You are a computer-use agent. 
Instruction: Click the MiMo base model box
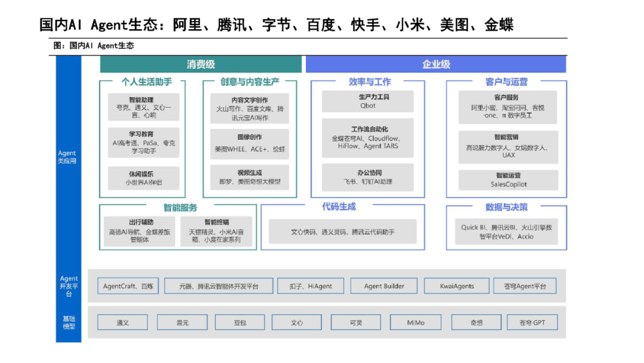pos(416,322)
